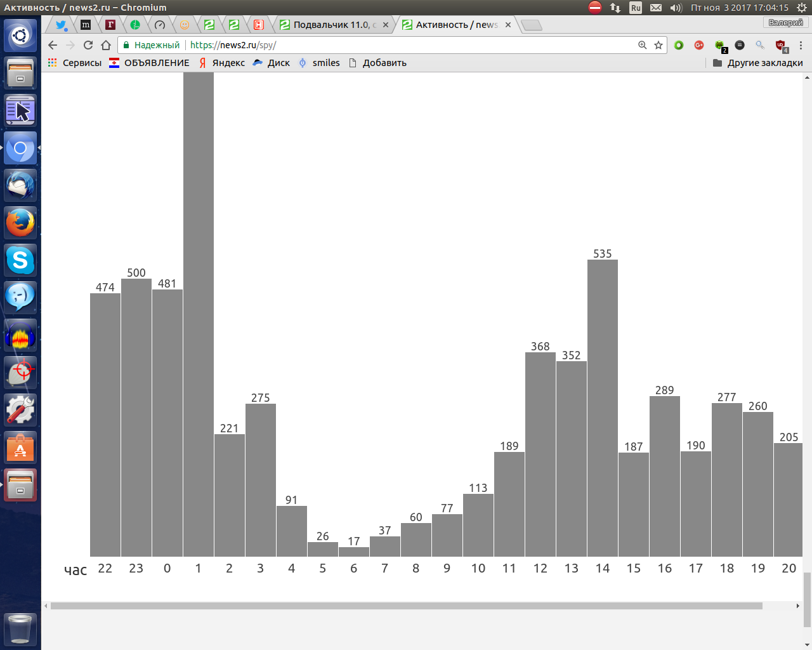Open the Ru keyboard layout menu
This screenshot has height=650, width=812.
pyautogui.click(x=636, y=8)
